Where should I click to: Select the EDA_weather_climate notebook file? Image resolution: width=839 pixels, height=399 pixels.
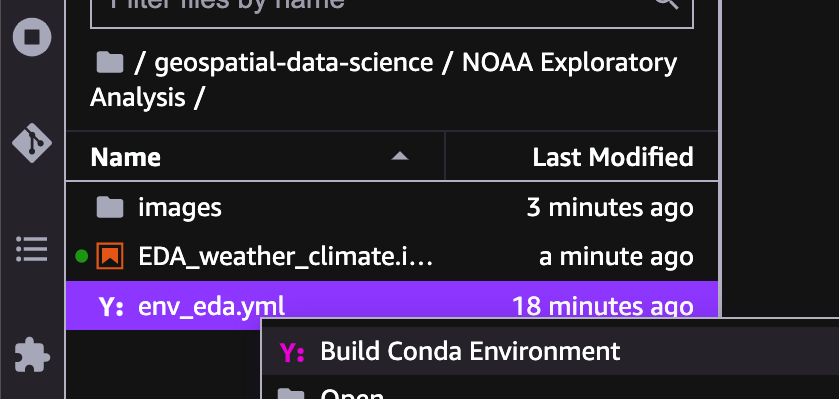pyautogui.click(x=392, y=257)
